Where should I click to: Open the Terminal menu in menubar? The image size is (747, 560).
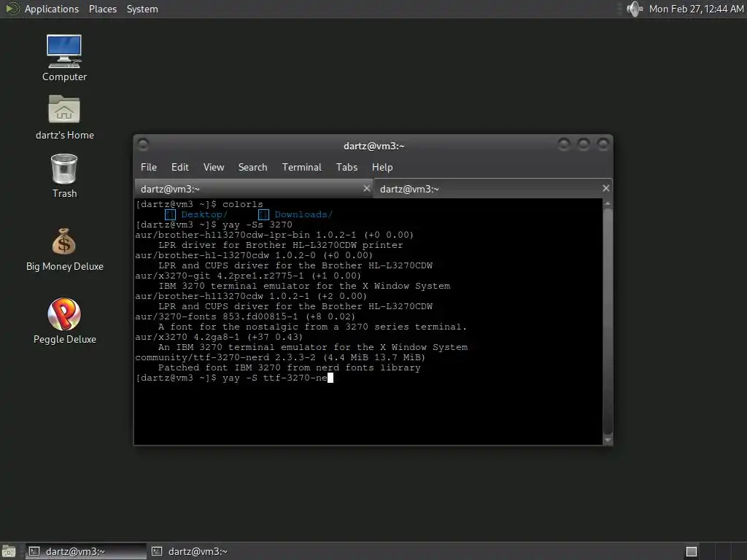[x=301, y=167]
